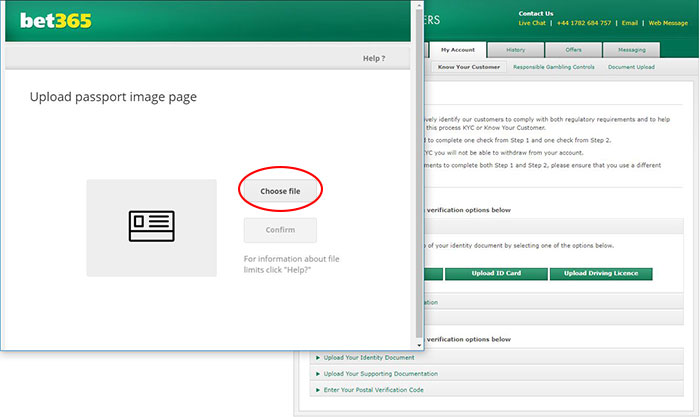
Task: Expand Upload Your Supporting Documentation section
Action: click(x=496, y=374)
